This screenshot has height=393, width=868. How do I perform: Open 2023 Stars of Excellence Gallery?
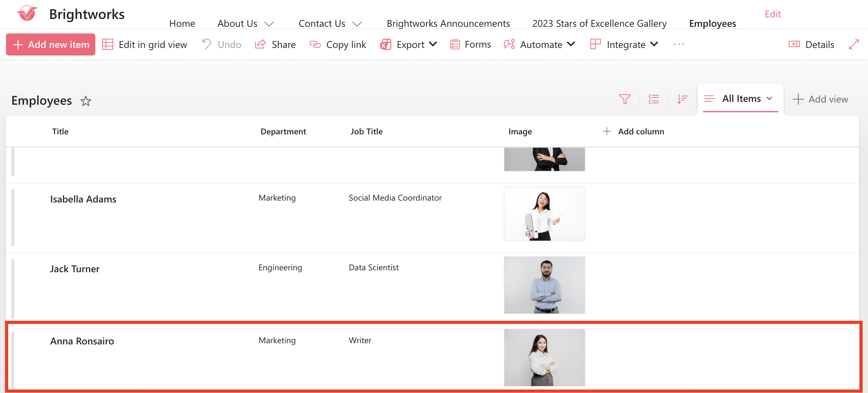[599, 24]
